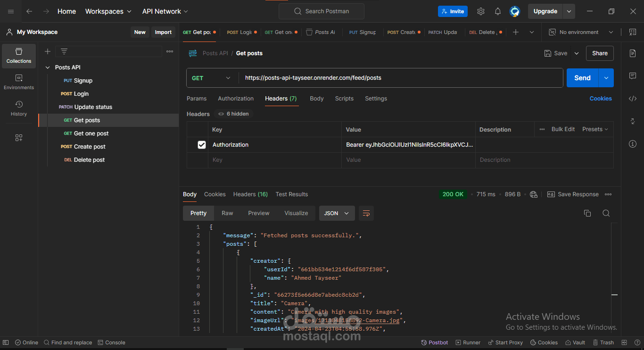
Task: Expand the Workspaces menu
Action: click(108, 11)
